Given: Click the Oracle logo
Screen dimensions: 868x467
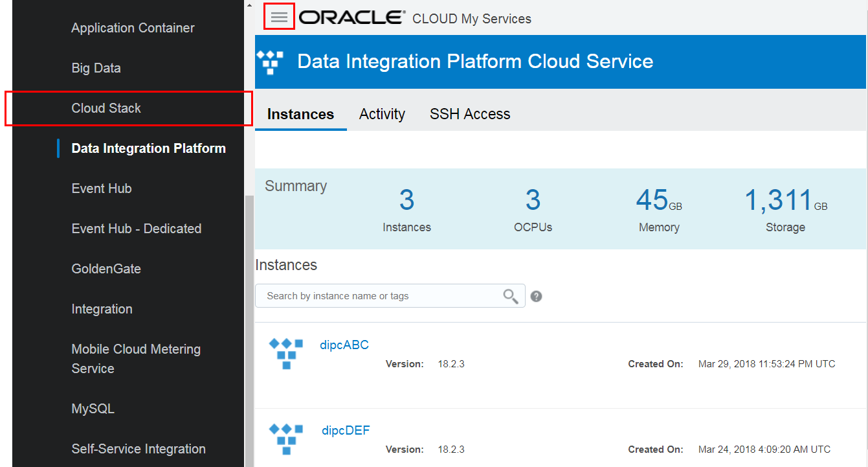Looking at the screenshot, I should click(x=350, y=17).
